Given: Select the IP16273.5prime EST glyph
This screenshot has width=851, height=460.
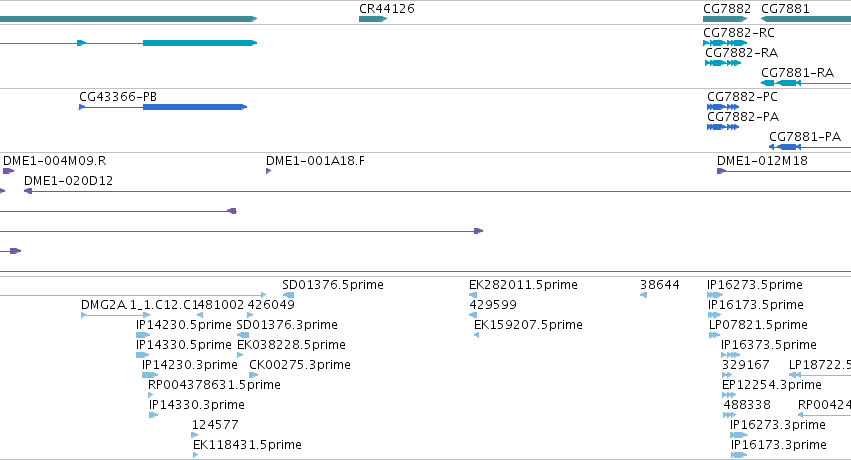Looking at the screenshot, I should [x=715, y=295].
